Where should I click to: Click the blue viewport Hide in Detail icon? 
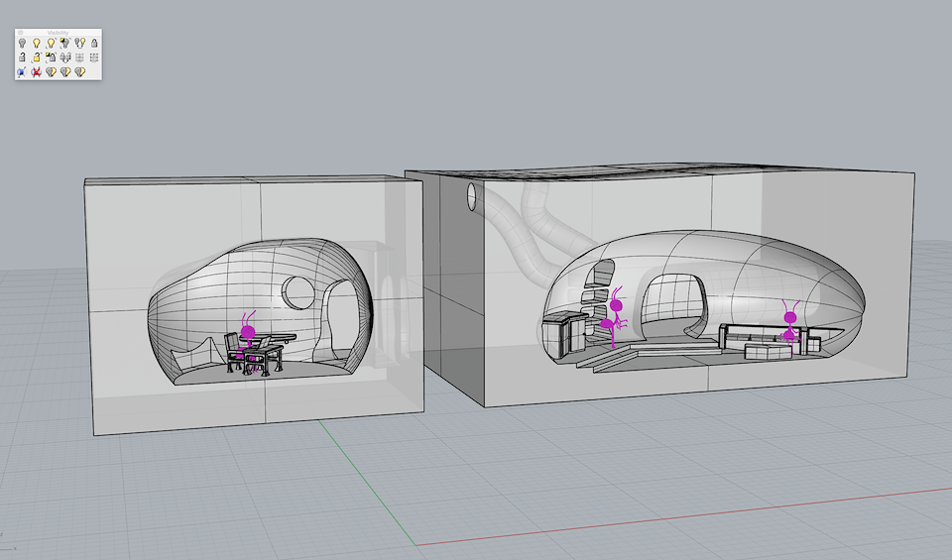[22, 72]
